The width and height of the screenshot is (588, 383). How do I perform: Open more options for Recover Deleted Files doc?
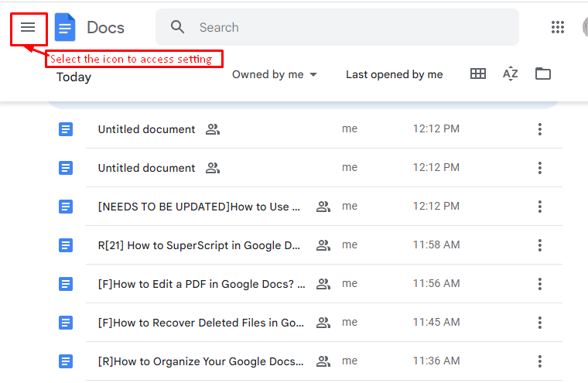539,322
